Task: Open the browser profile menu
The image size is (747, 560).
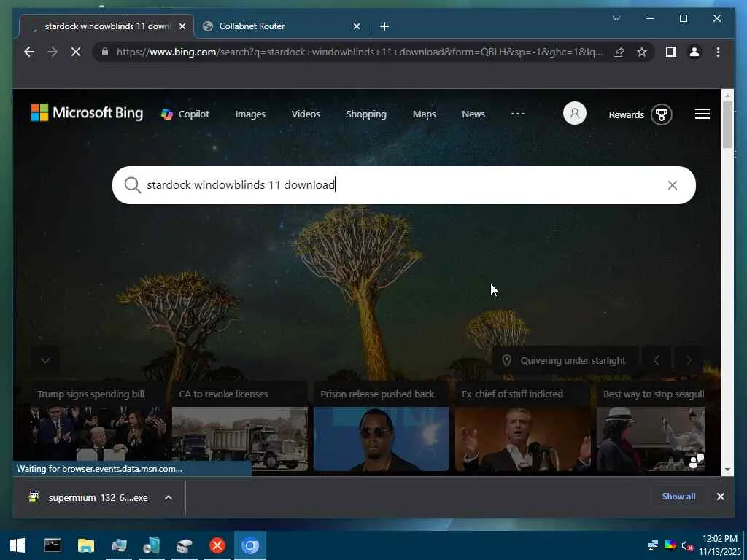Action: (694, 52)
